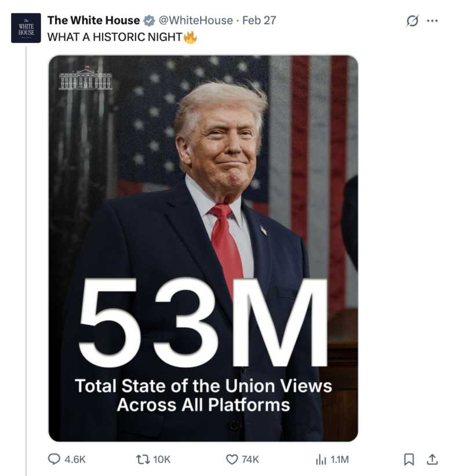The width and height of the screenshot is (451, 476).
Task: Reply using the speech bubble icon
Action: coord(54,459)
